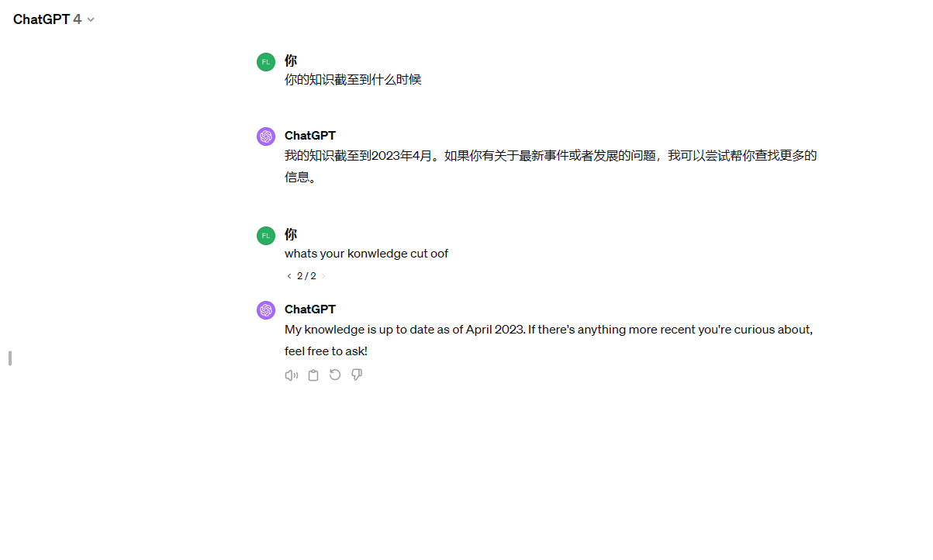Mark the reply as bad with thumbs down
The width and height of the screenshot is (933, 560).
coord(357,375)
